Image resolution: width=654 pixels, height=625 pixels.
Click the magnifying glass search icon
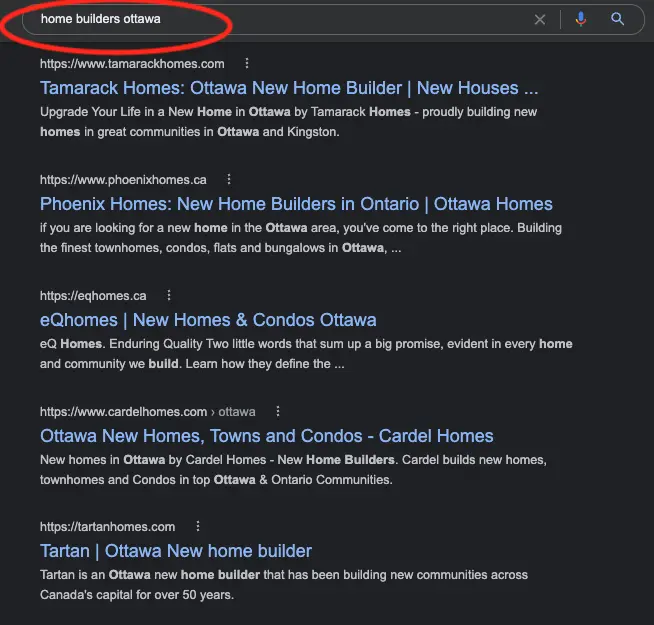618,19
